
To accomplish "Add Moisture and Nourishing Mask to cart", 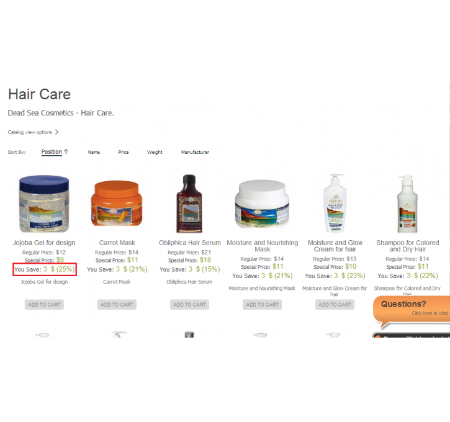I will pyautogui.click(x=262, y=305).
